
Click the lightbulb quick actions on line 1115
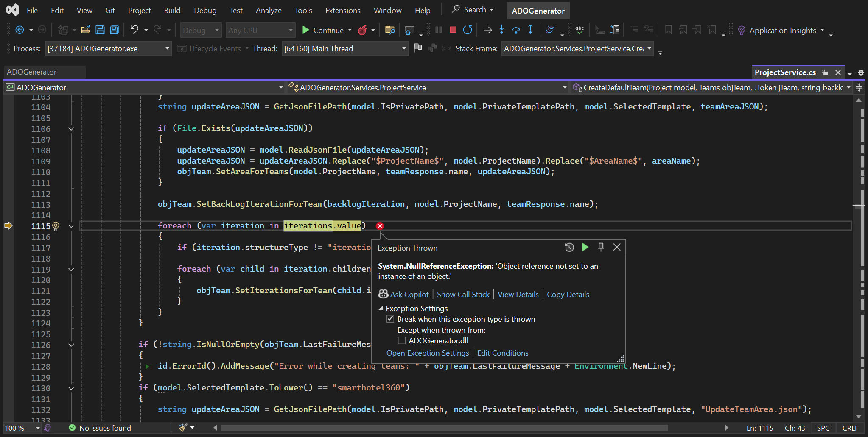[x=56, y=226]
